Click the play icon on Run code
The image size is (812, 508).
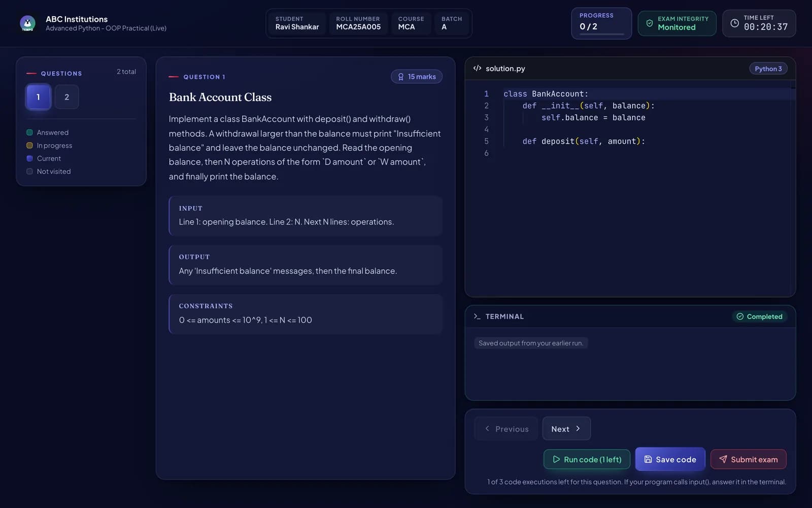pos(556,459)
